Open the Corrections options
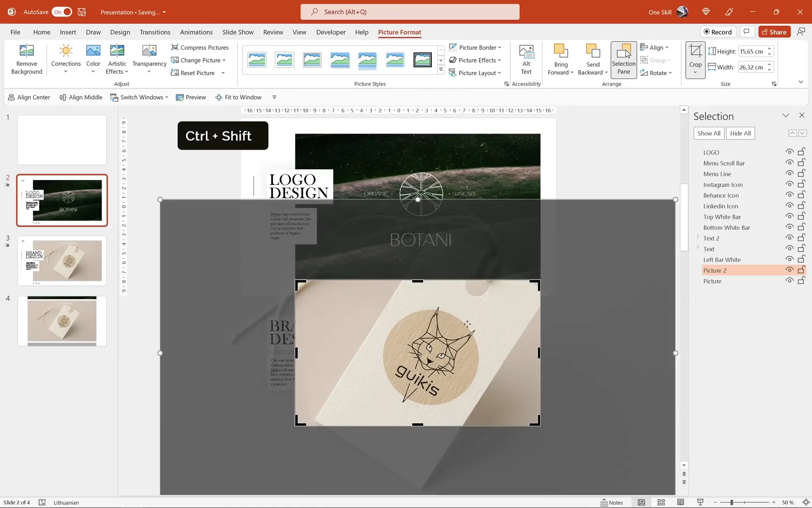Viewport: 812px width, 508px height. coord(66,59)
